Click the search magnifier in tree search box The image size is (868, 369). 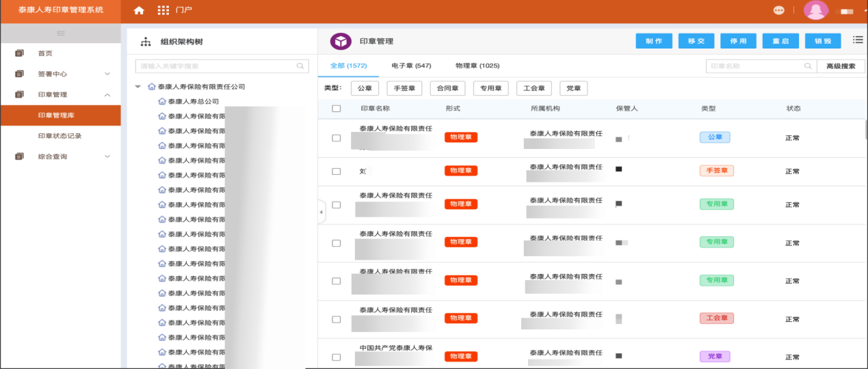pyautogui.click(x=300, y=66)
